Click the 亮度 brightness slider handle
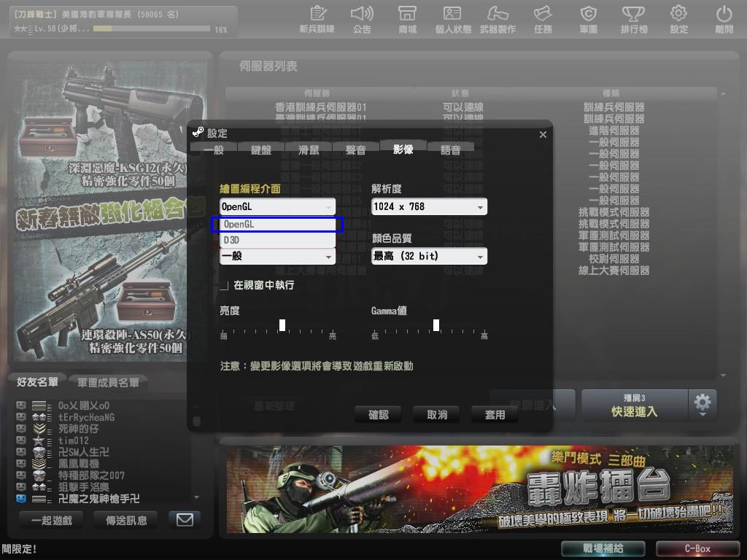Screen dimensions: 747x560 coord(282,325)
